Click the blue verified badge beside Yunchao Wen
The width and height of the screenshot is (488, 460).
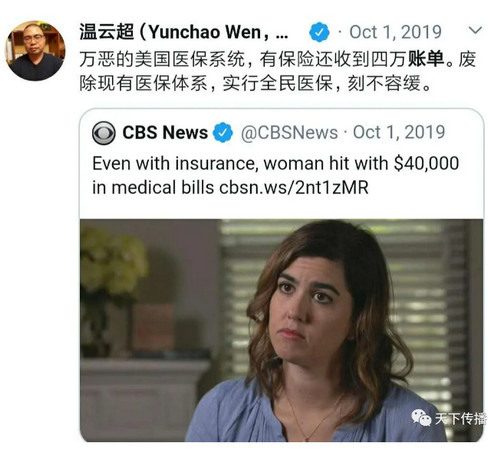pyautogui.click(x=319, y=32)
